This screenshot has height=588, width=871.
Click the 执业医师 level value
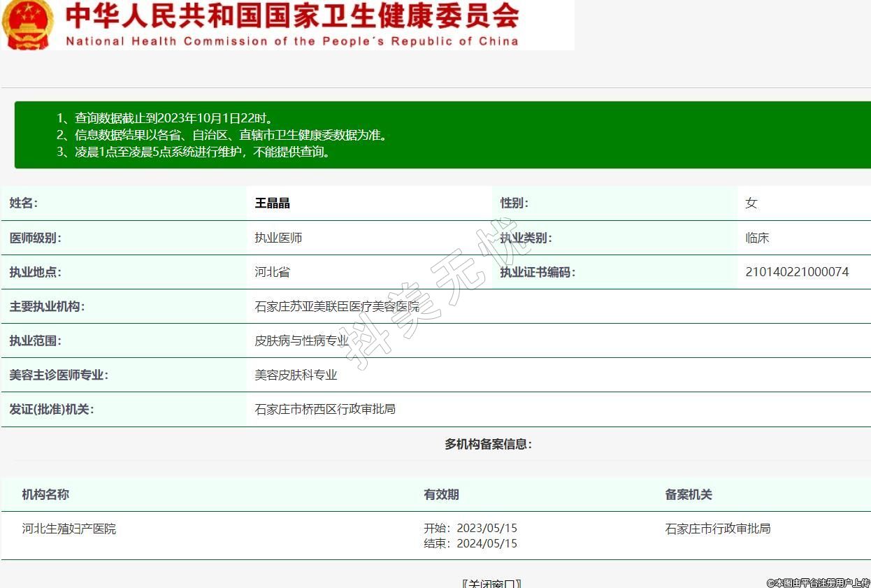click(278, 238)
